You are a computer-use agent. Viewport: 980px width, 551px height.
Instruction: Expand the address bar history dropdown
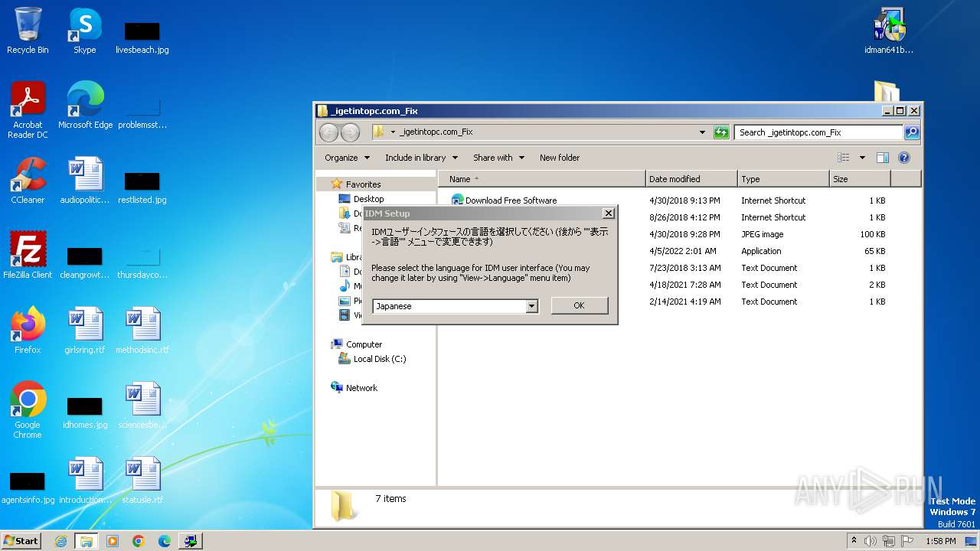702,132
